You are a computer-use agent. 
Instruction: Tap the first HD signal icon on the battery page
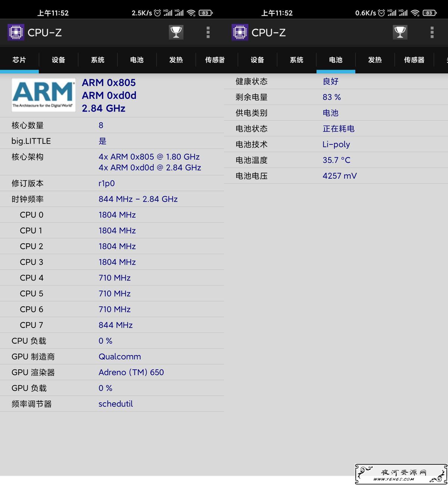(392, 13)
